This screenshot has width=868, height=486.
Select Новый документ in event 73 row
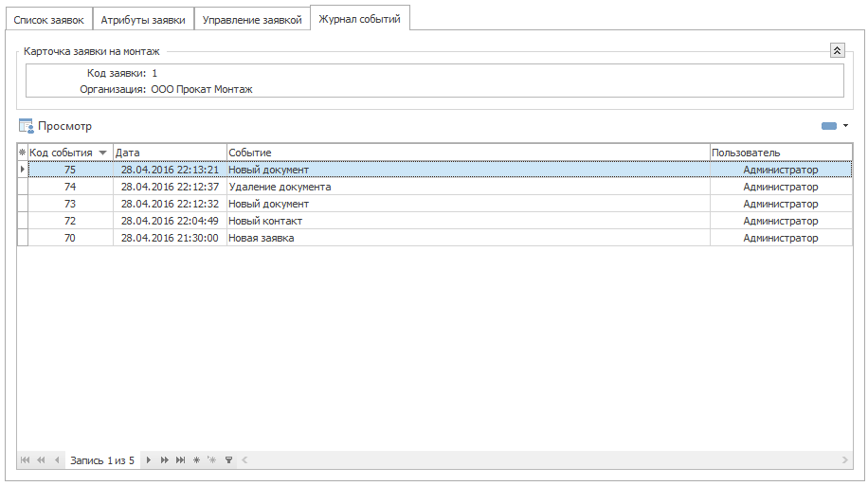pos(468,204)
